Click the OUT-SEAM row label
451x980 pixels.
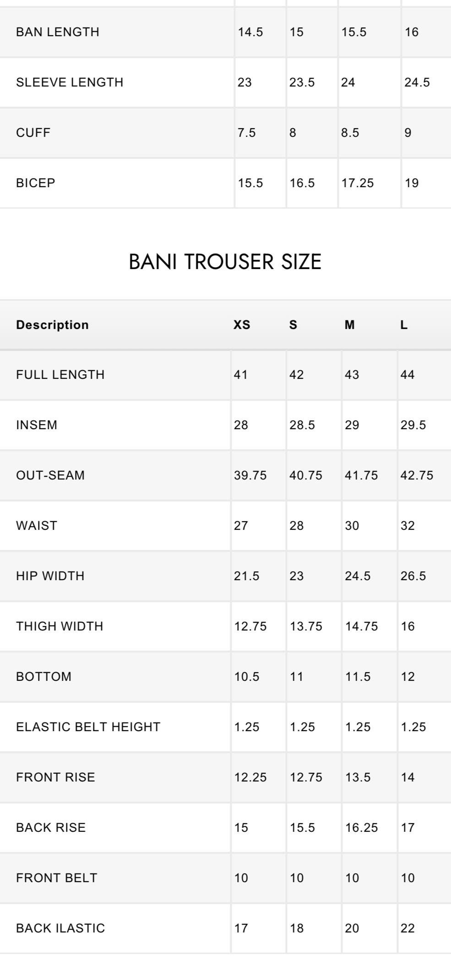coord(50,475)
